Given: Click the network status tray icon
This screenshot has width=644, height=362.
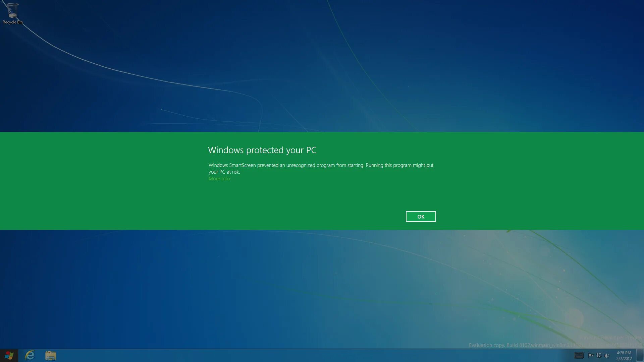Looking at the screenshot, I should (x=599, y=355).
